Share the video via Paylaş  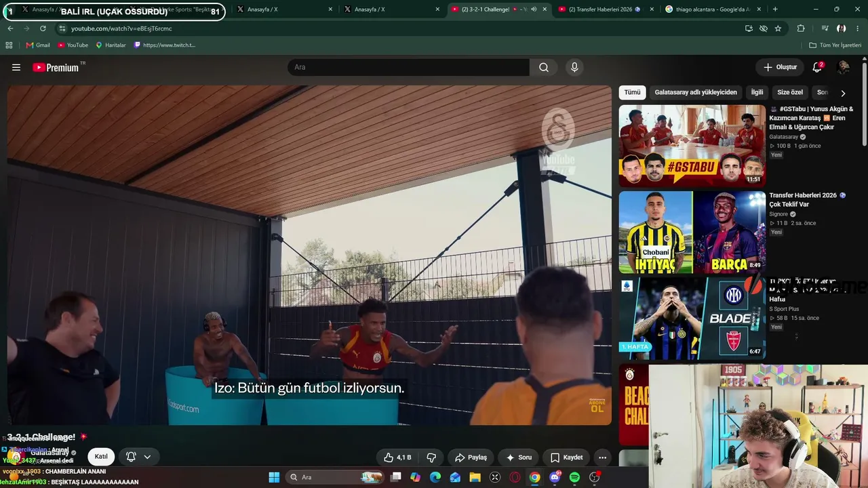tap(471, 457)
